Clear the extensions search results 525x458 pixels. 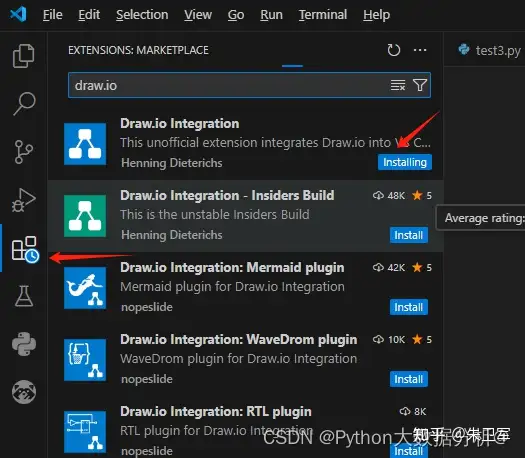(398, 85)
